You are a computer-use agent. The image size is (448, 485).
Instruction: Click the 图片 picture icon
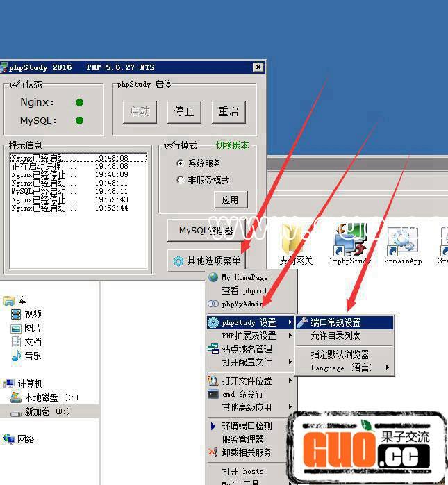pyautogui.click(x=16, y=328)
